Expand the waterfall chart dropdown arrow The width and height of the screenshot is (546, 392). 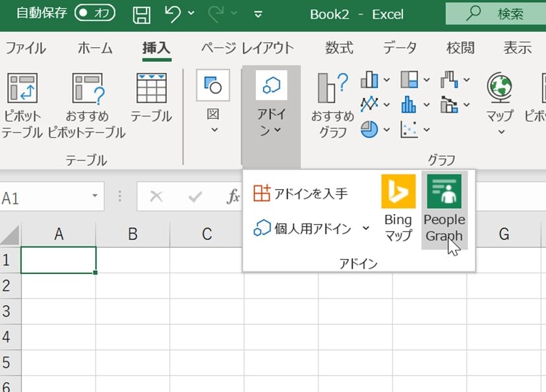467,80
